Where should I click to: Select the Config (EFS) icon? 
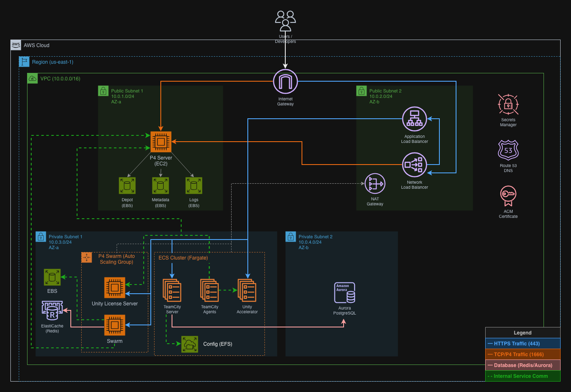(x=190, y=344)
